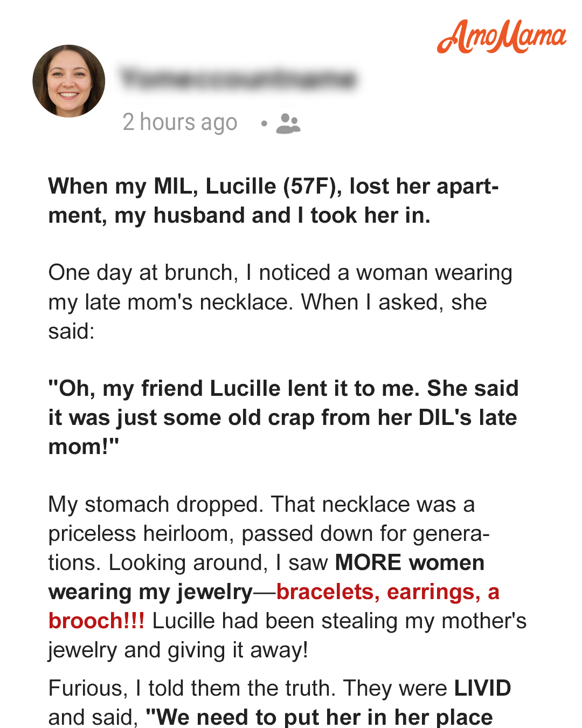Click the bold text 'MORE women'

pyautogui.click(x=410, y=562)
